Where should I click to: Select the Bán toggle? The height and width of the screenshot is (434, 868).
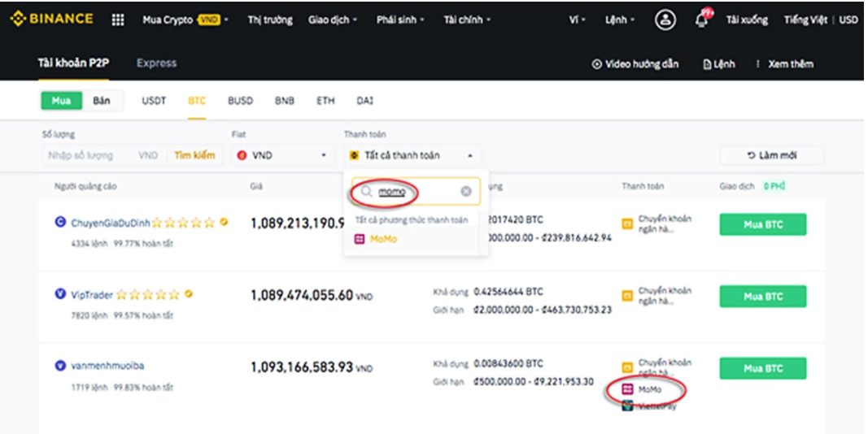coord(102,101)
